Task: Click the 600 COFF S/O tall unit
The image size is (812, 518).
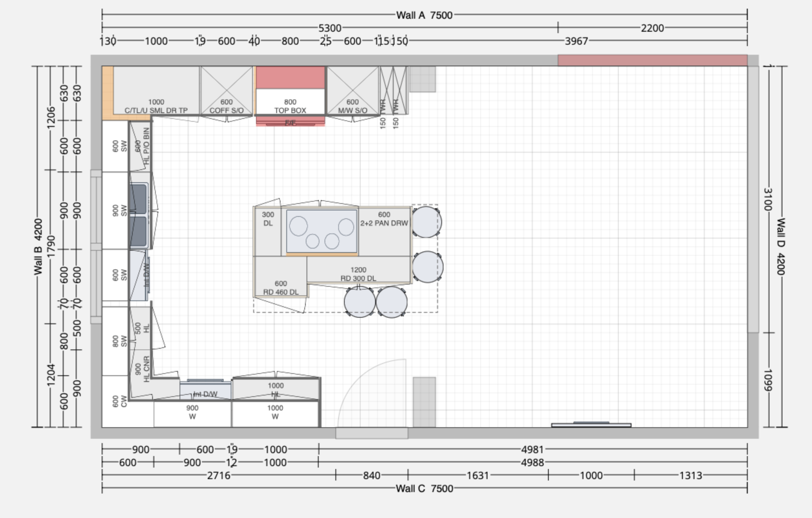Action: [226, 90]
